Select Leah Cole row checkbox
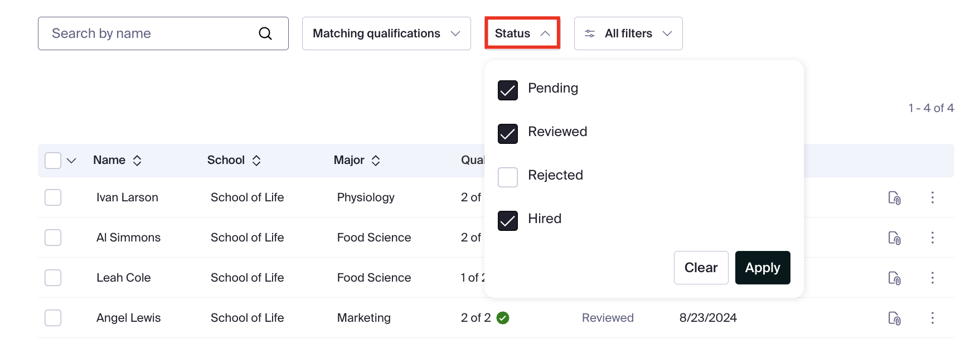The width and height of the screenshot is (980, 348). (x=53, y=278)
